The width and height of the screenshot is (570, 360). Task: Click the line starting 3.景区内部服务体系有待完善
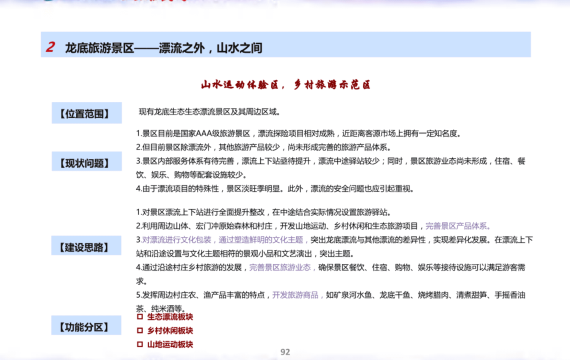(x=330, y=161)
